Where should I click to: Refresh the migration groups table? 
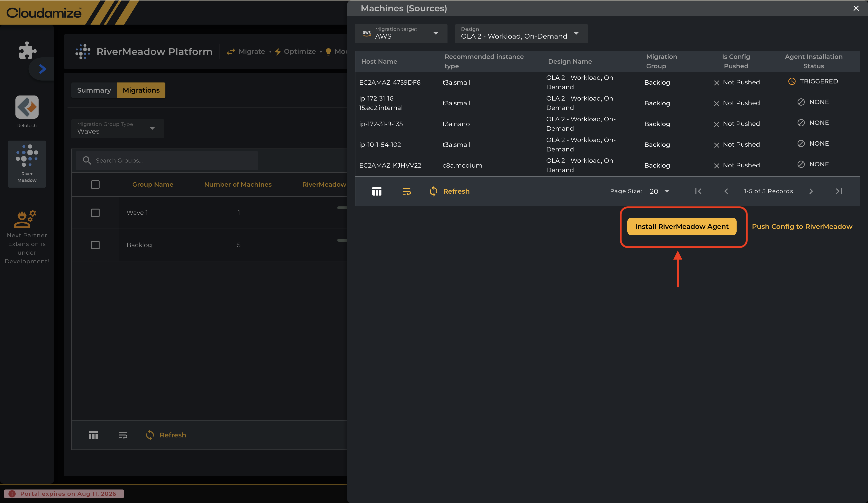[x=166, y=435]
